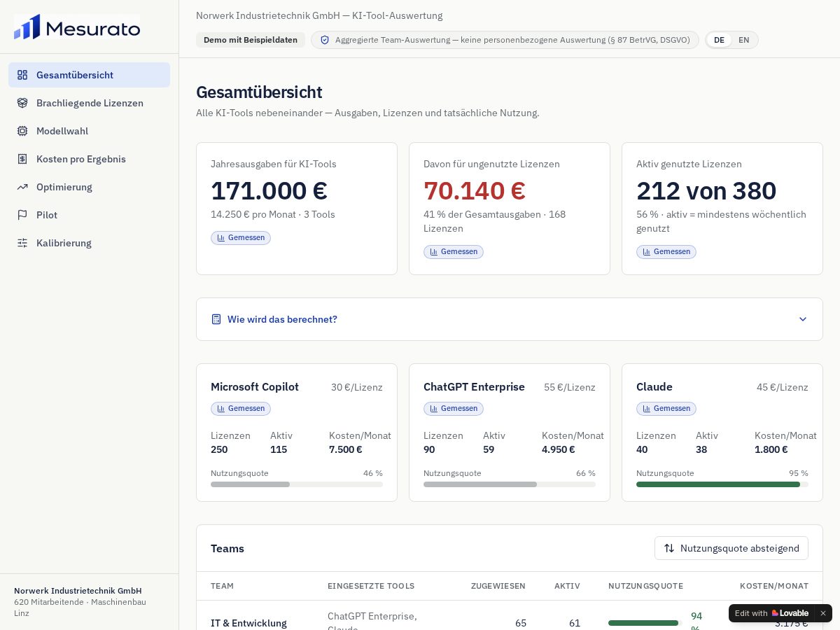Image resolution: width=840 pixels, height=630 pixels.
Task: Click the Optimierung trend arrow icon
Action: tap(22, 187)
